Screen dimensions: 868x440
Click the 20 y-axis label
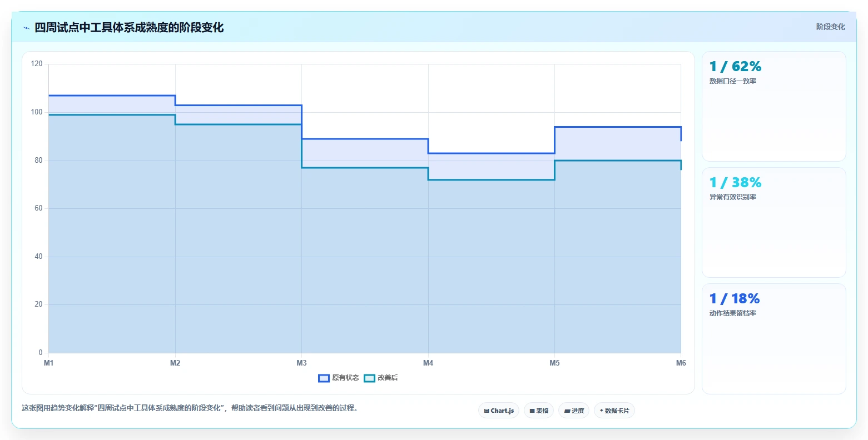pos(39,304)
